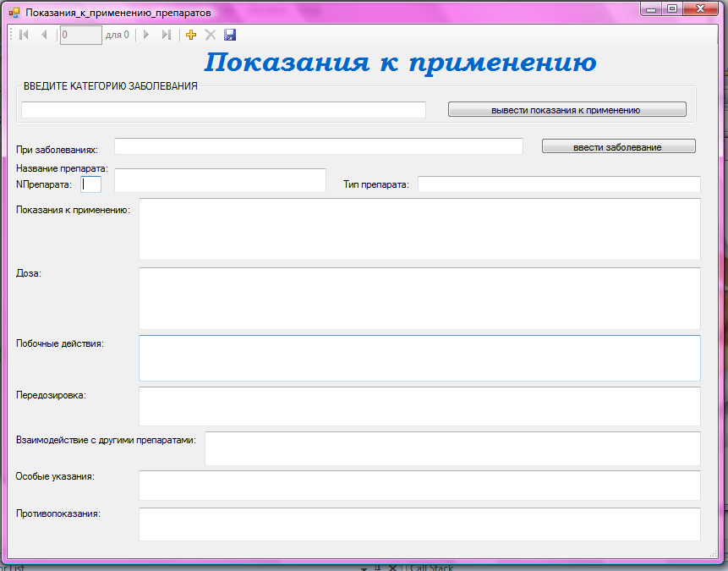This screenshot has width=728, height=571.
Task: Click the disease category input field
Action: tap(223, 110)
